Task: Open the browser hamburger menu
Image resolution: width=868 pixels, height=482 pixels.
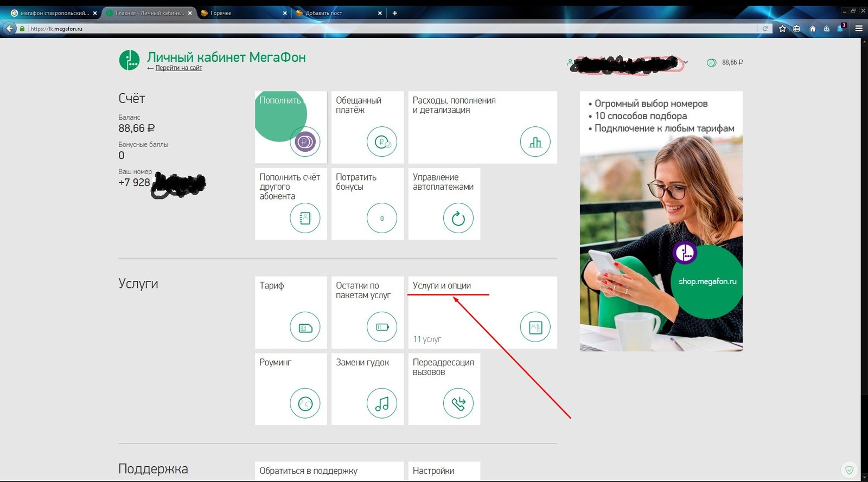Action: [859, 29]
